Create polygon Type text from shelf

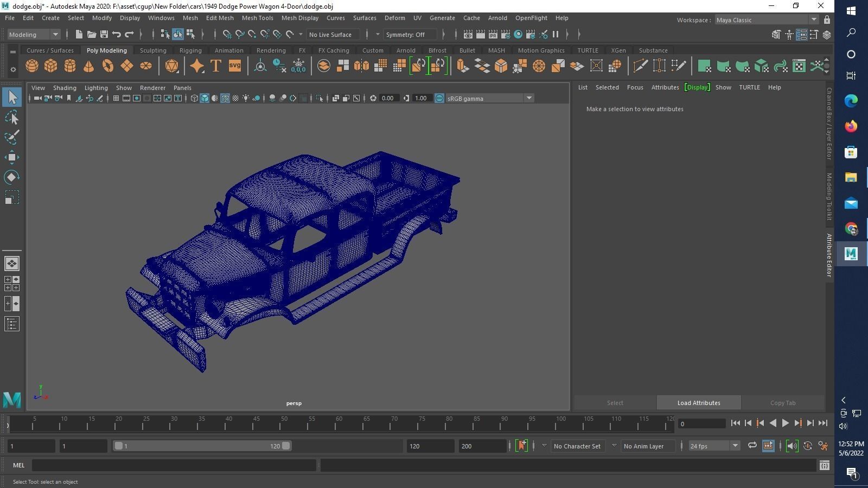[215, 66]
